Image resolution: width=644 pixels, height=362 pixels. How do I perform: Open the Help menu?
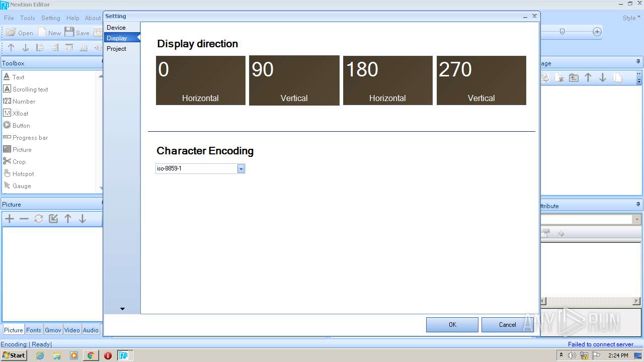[73, 18]
